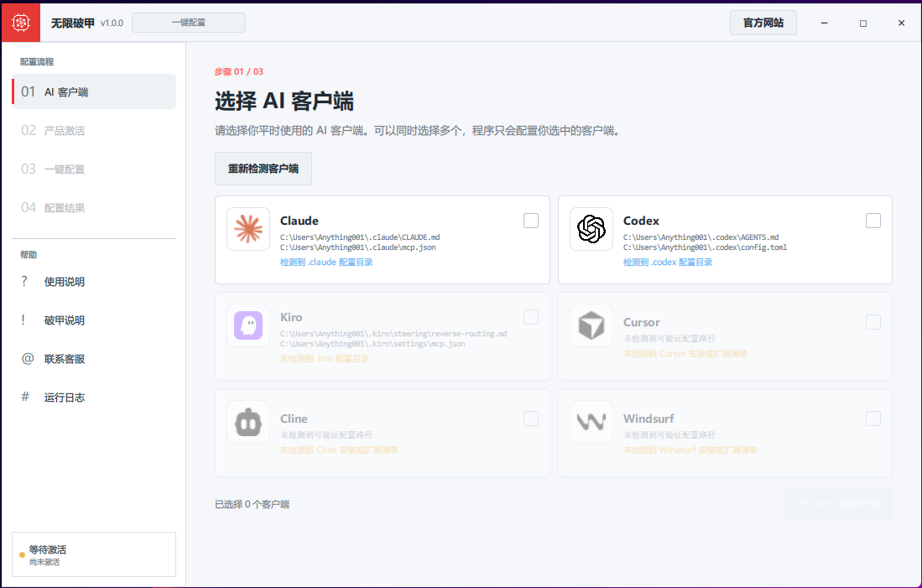Open 破甲说明 help entry

tap(94, 320)
